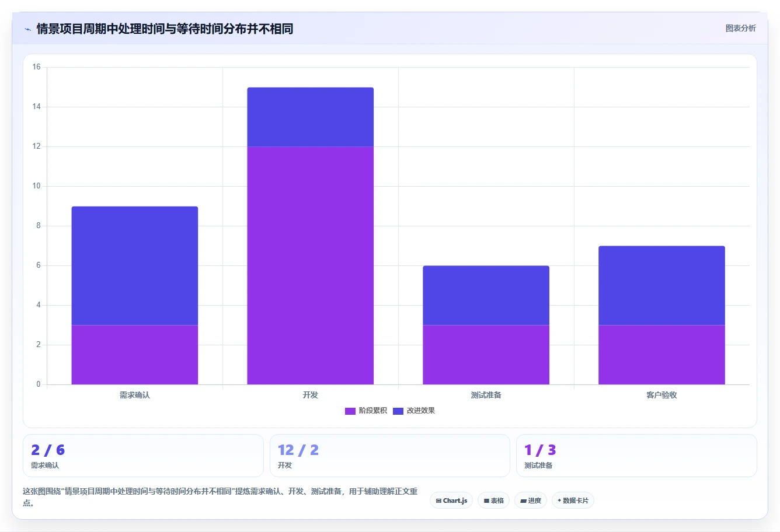The width and height of the screenshot is (780, 532).
Task: Select the purple 阶段累积 segment of 测试准备 bar
Action: (x=486, y=355)
